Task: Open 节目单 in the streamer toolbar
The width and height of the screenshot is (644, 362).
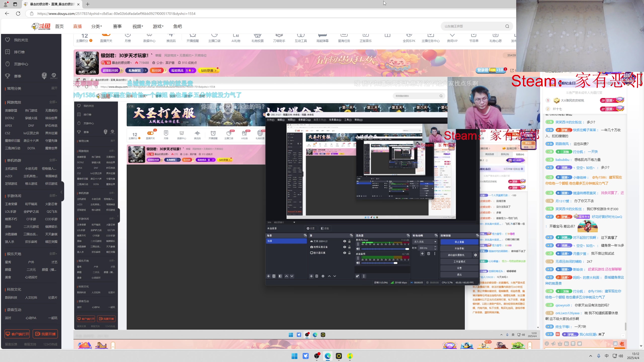Action: (x=474, y=38)
